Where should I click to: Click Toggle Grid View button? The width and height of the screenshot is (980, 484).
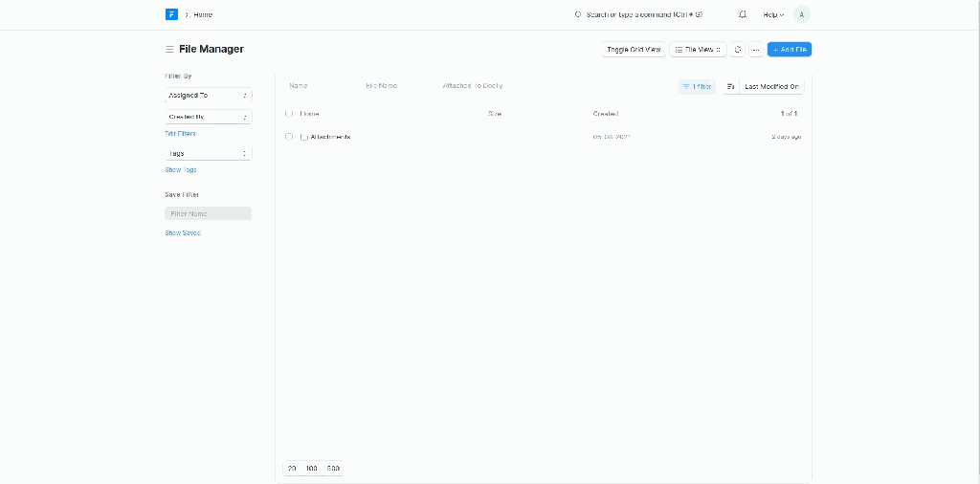click(634, 50)
